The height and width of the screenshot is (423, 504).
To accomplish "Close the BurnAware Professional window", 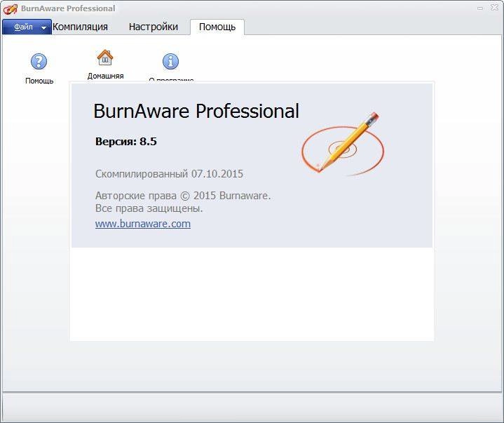I will click(x=494, y=8).
